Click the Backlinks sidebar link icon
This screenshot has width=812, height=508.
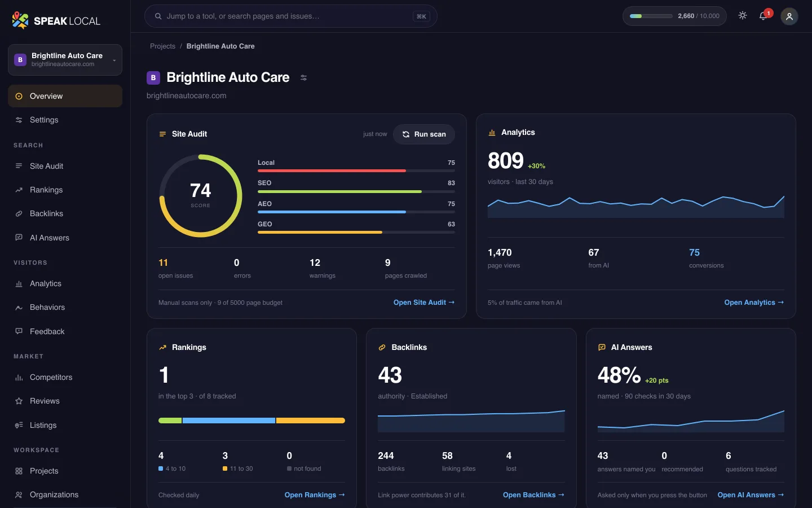(19, 213)
